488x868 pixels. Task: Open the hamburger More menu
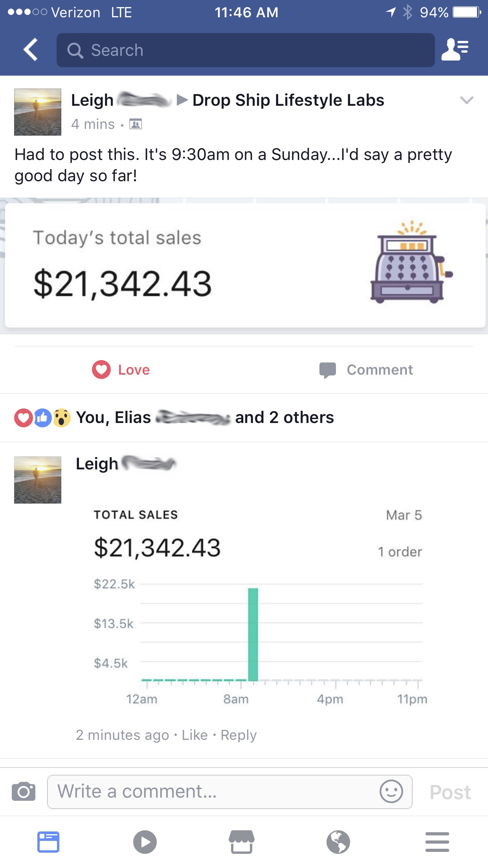click(x=437, y=842)
